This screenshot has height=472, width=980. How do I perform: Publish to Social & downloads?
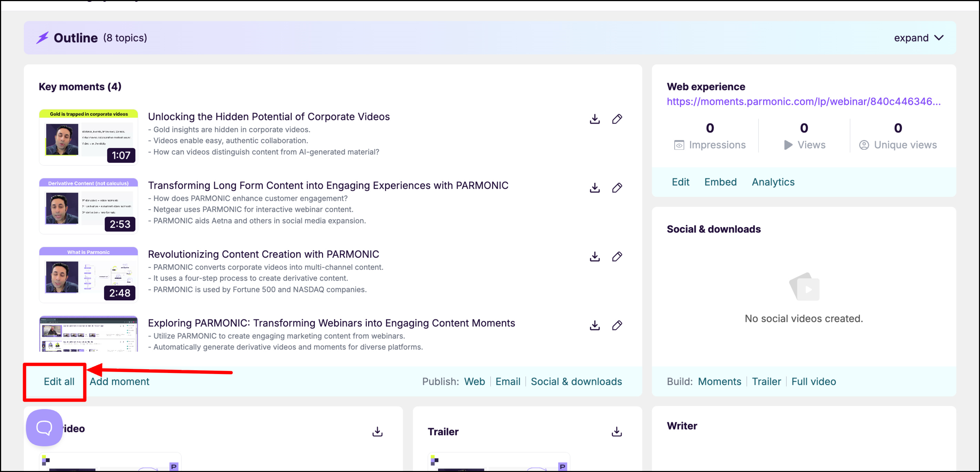point(576,382)
